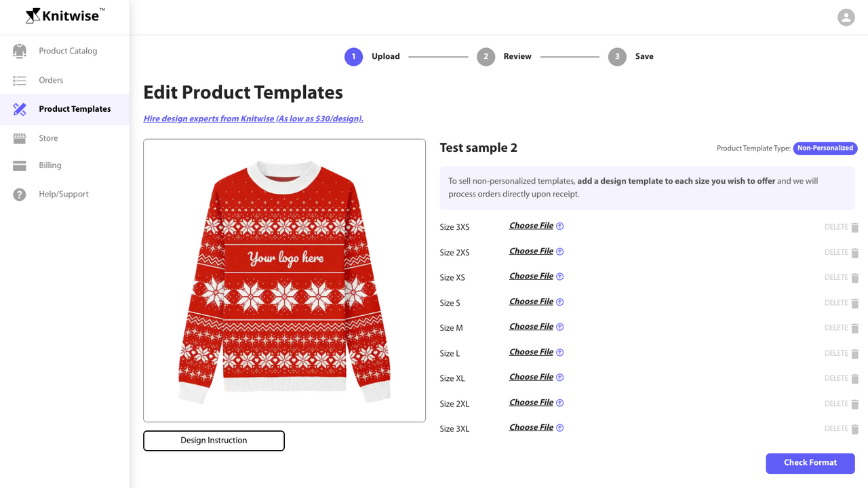This screenshot has width=868, height=488.
Task: Click the user profile avatar icon
Action: [x=846, y=17]
